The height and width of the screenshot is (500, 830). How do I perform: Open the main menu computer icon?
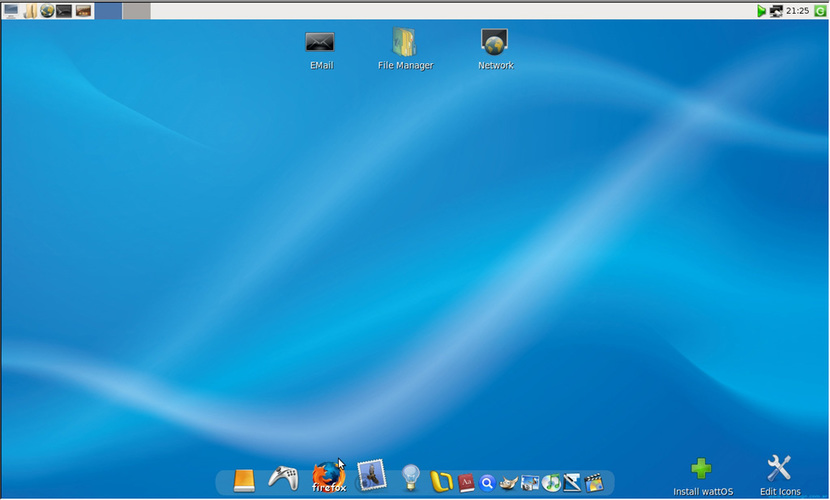(11, 11)
